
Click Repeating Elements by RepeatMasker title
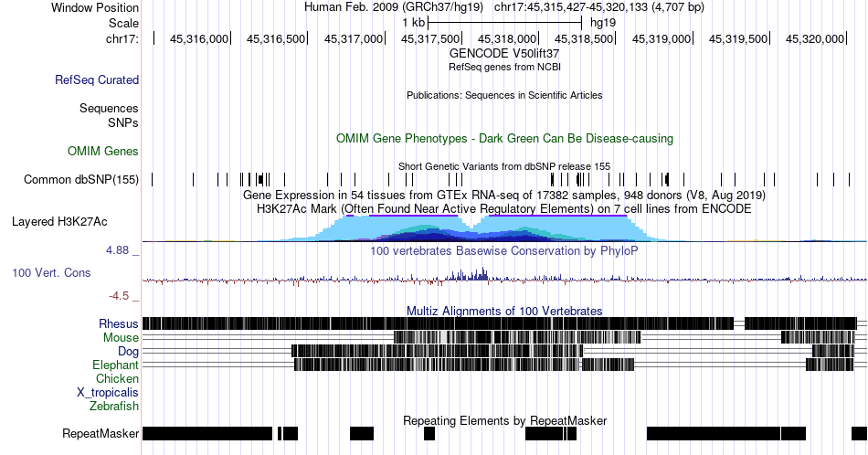click(x=504, y=420)
